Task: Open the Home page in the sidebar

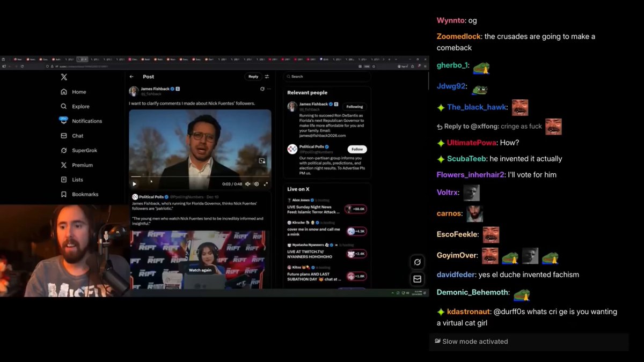Action: tap(74, 92)
